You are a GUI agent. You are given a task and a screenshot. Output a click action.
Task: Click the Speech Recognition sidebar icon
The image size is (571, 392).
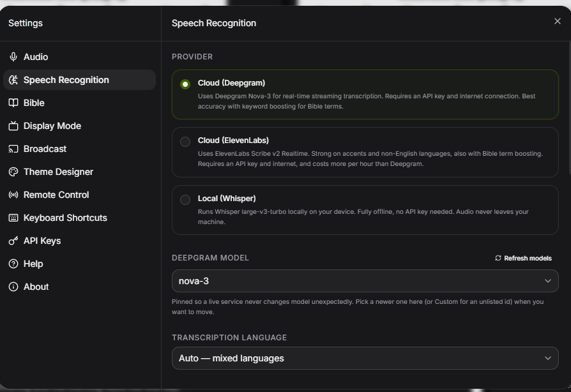click(13, 80)
